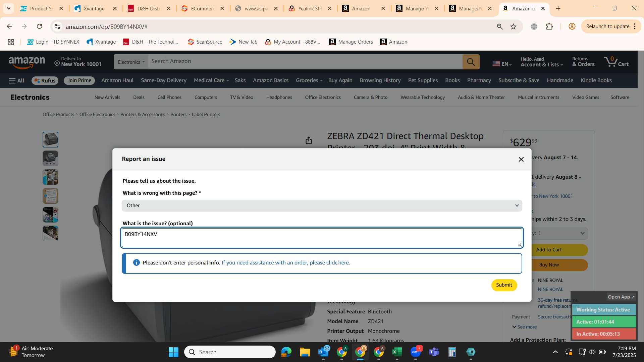
Task: Open the Login - TD SYNNEX bookmark
Action: (x=53, y=42)
